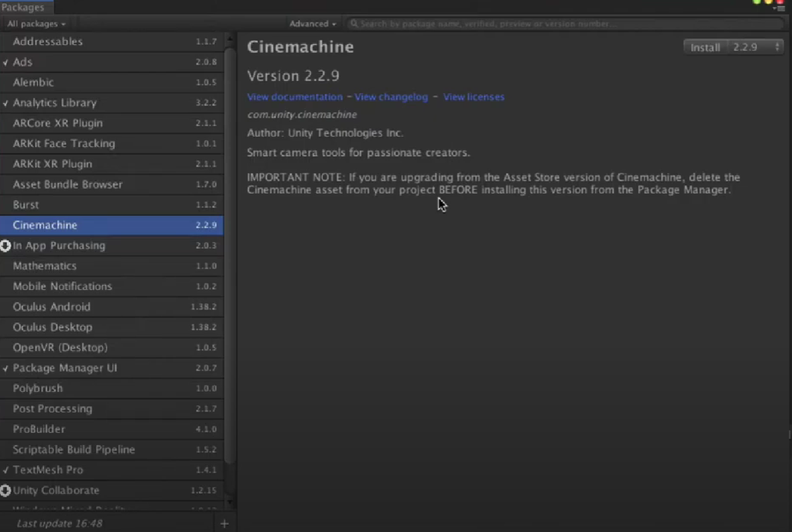Open the View documentation link
792x532 pixels.
point(295,97)
